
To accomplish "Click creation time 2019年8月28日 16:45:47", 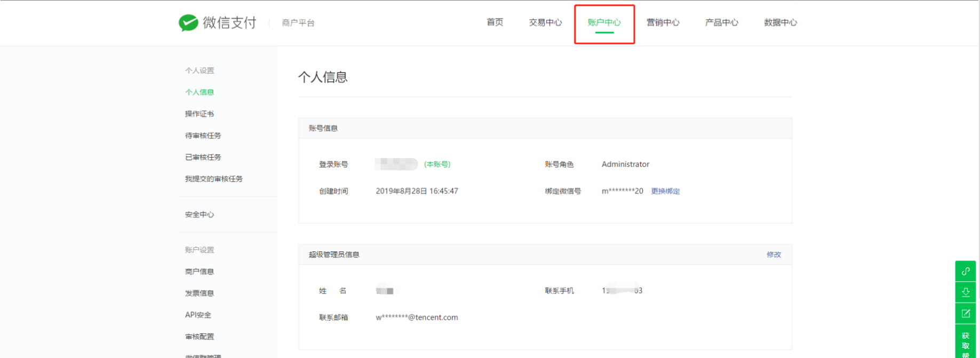I will [417, 191].
